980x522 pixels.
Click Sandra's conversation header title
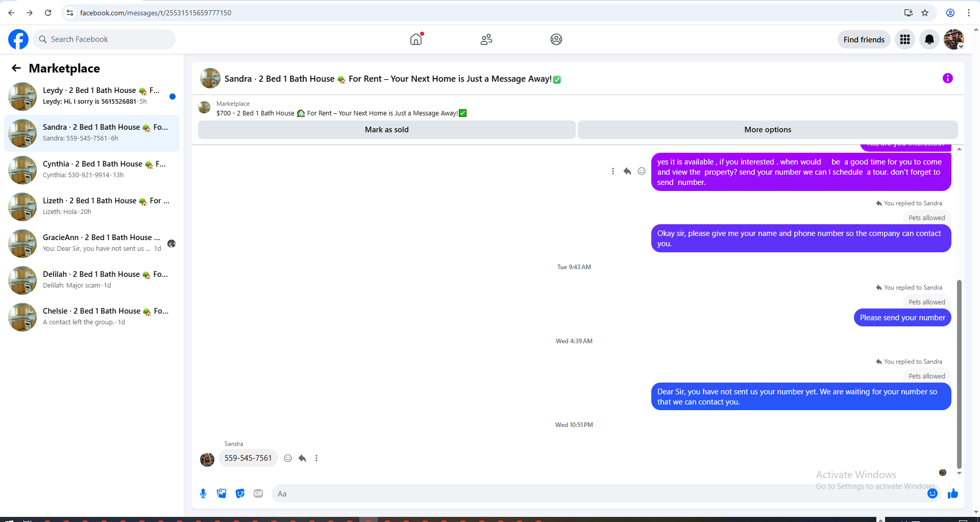pyautogui.click(x=393, y=79)
